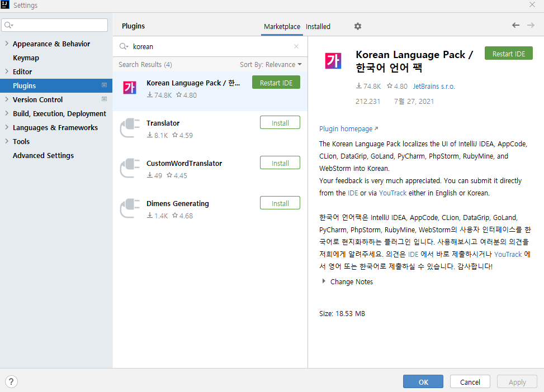Open the YouTrack link in Korean description
Image resolution: width=544 pixels, height=392 pixels.
pos(508,255)
